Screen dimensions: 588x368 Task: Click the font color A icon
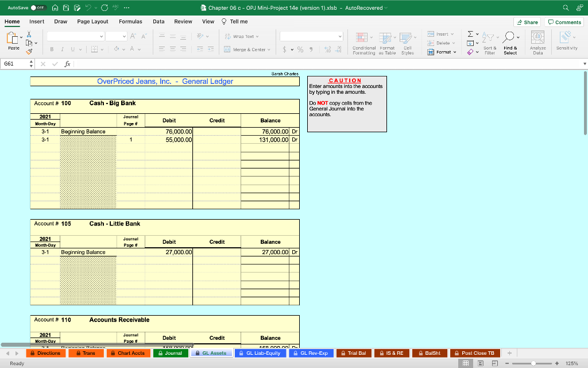132,49
